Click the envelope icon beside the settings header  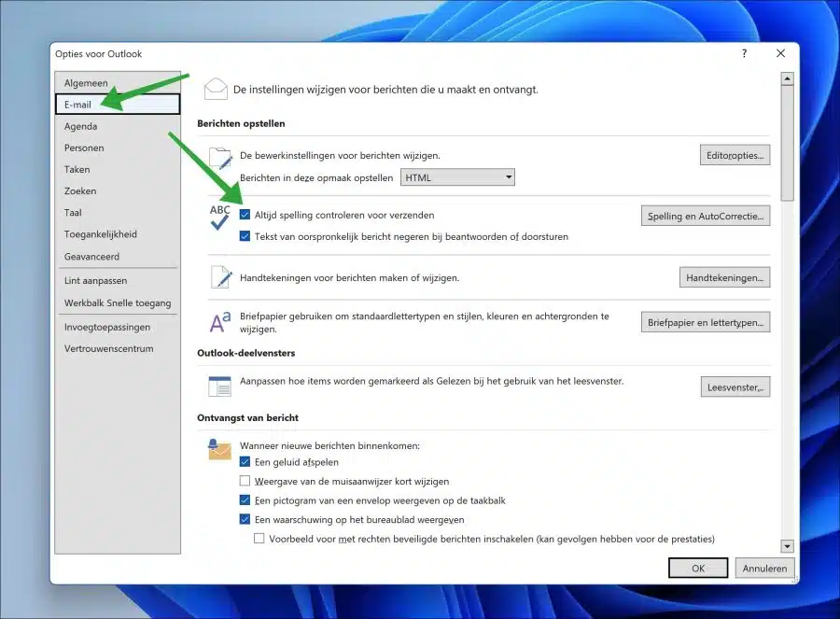point(216,89)
